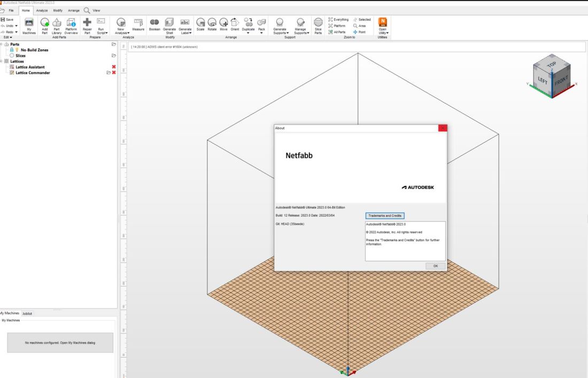Open the Part Library
The width and height of the screenshot is (588, 378).
point(57,26)
